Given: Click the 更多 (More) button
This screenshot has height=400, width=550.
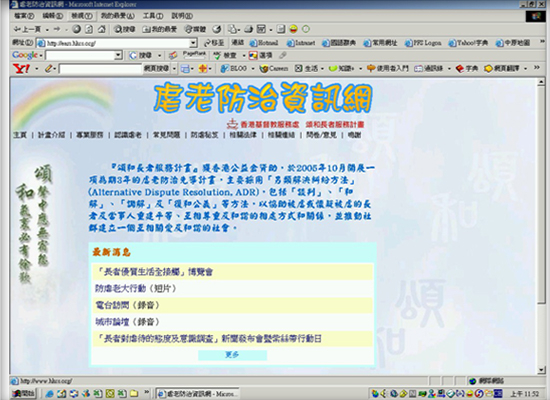Looking at the screenshot, I should [232, 355].
